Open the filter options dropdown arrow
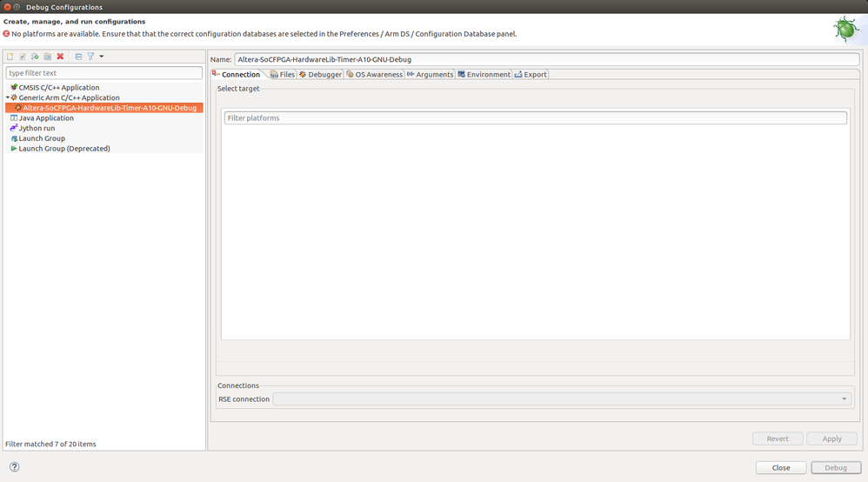868x482 pixels. point(101,57)
